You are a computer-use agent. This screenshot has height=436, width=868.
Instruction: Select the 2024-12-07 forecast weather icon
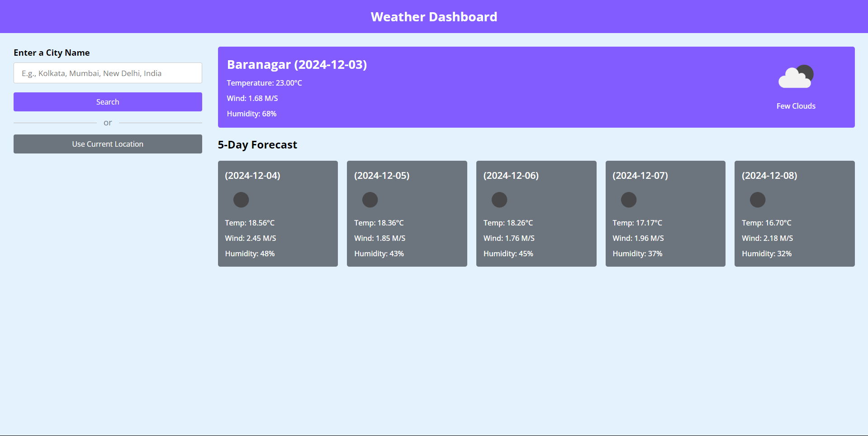coord(629,200)
